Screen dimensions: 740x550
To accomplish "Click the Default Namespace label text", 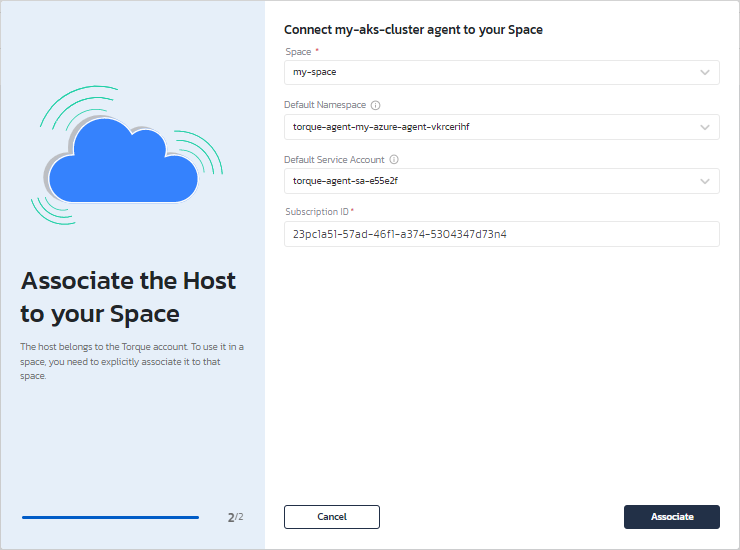I will [325, 105].
